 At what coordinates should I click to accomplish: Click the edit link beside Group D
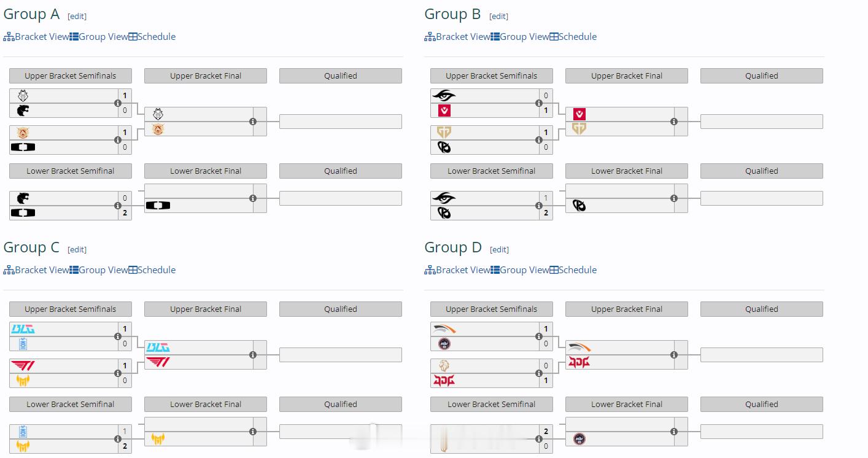(x=499, y=250)
